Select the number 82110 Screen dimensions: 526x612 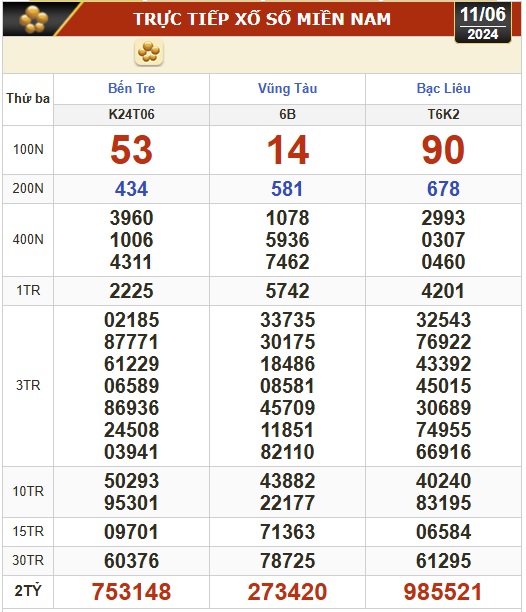tap(288, 452)
